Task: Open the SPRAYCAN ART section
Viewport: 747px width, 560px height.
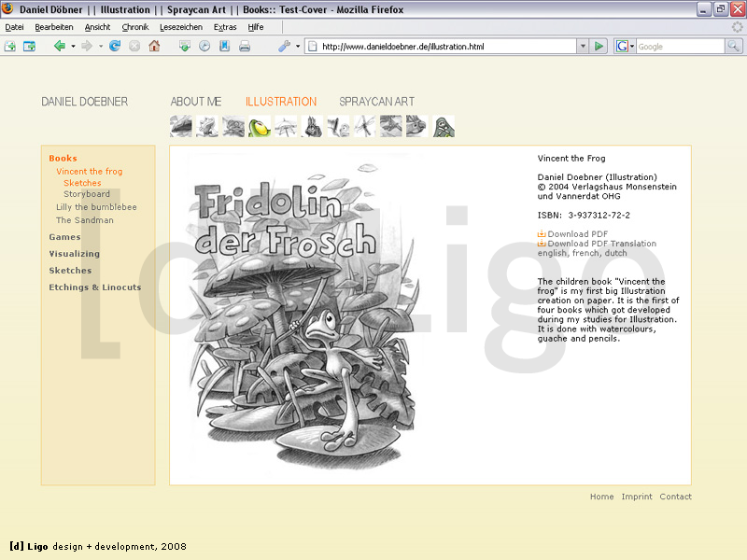Action: (377, 102)
